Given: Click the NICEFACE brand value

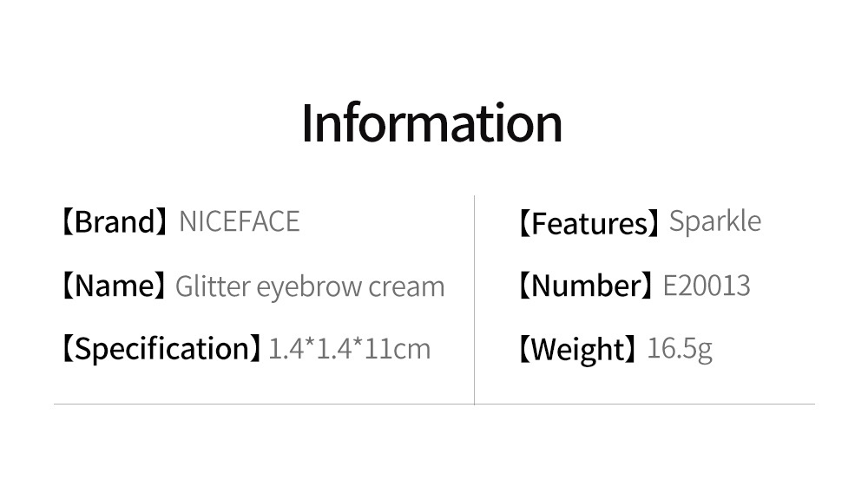Looking at the screenshot, I should (239, 222).
